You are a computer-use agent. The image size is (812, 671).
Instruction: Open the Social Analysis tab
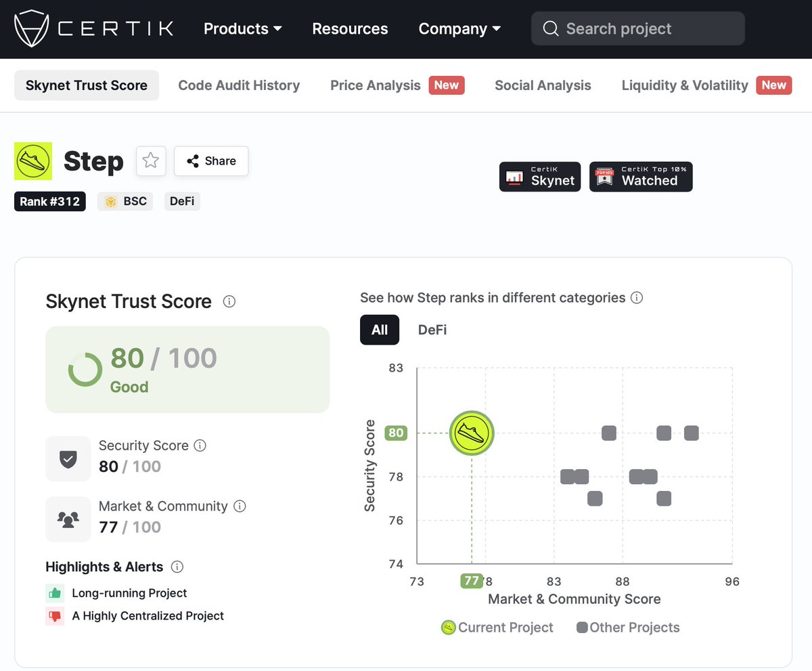[543, 85]
